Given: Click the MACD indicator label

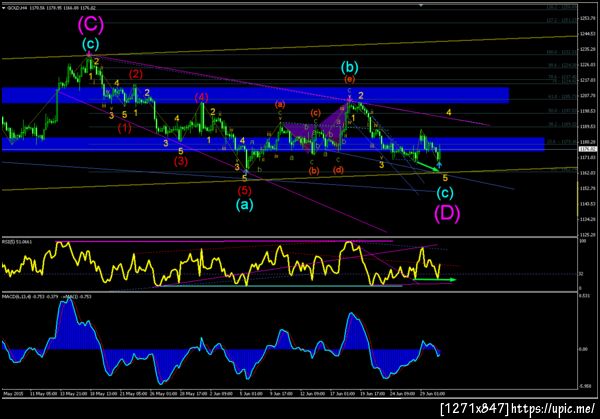Looking at the screenshot, I should pos(47,296).
